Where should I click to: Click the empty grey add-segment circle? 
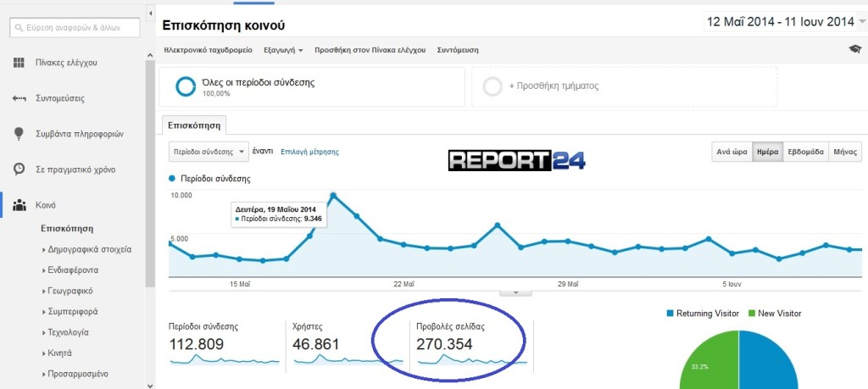(x=492, y=87)
